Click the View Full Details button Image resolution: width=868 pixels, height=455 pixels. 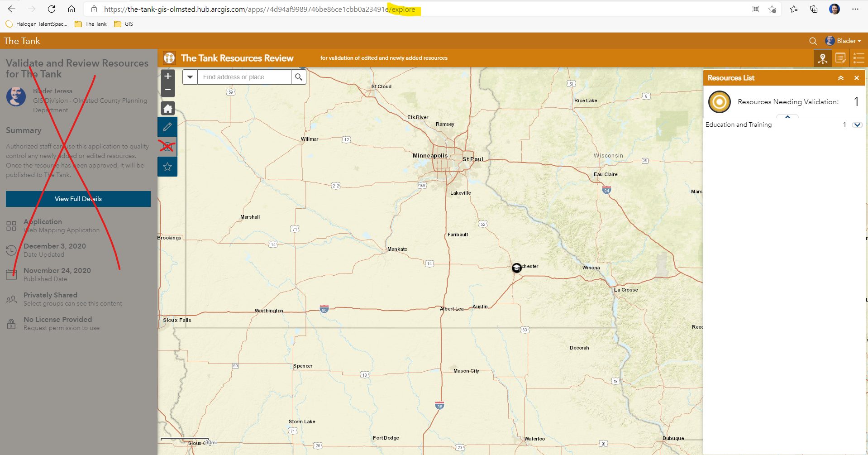78,199
